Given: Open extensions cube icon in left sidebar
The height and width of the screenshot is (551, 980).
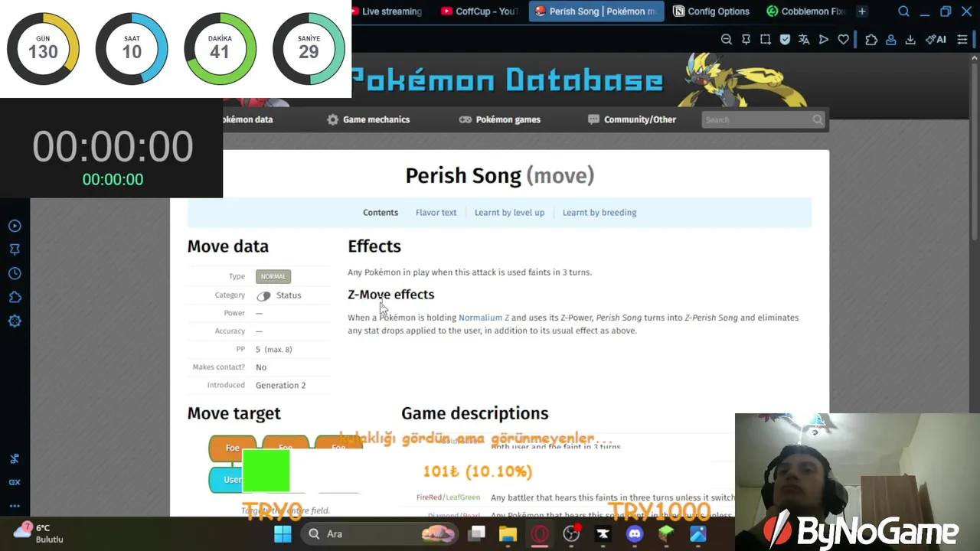Looking at the screenshot, I should (15, 297).
